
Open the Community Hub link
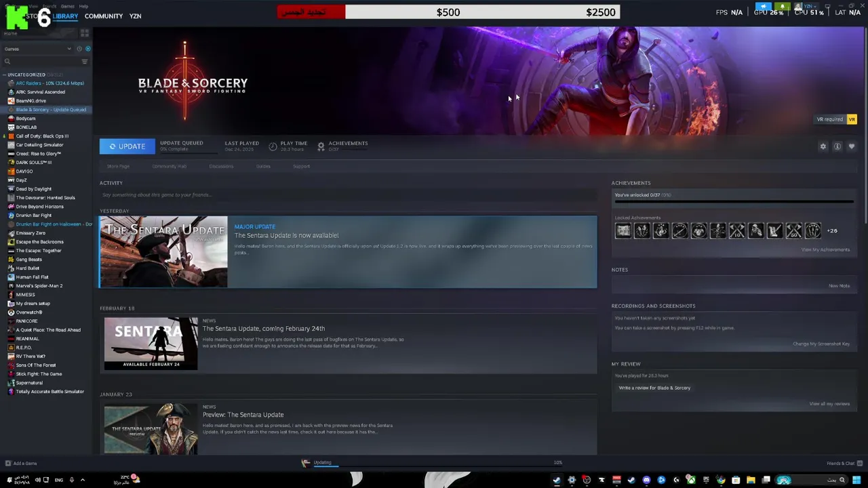coord(169,166)
